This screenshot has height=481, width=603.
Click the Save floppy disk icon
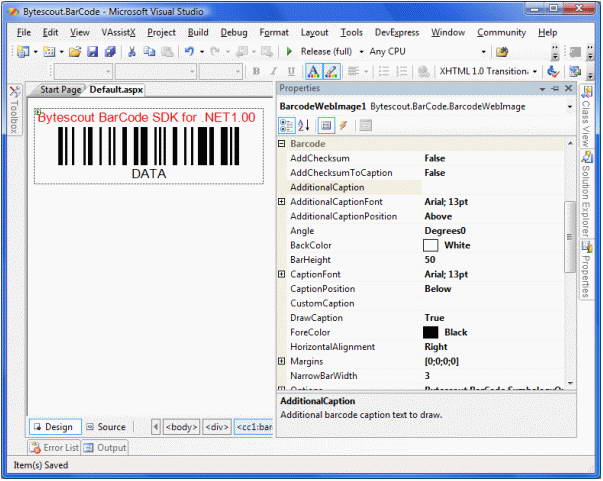(93, 52)
